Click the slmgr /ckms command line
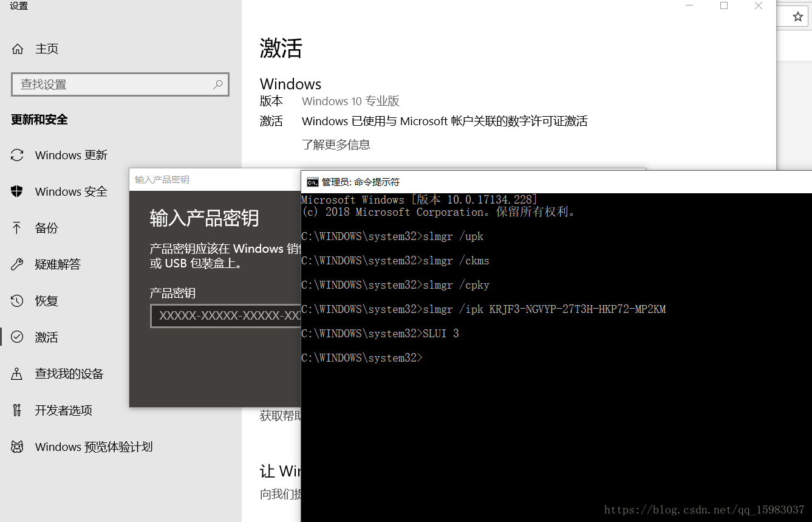The height and width of the screenshot is (522, 812). [395, 261]
